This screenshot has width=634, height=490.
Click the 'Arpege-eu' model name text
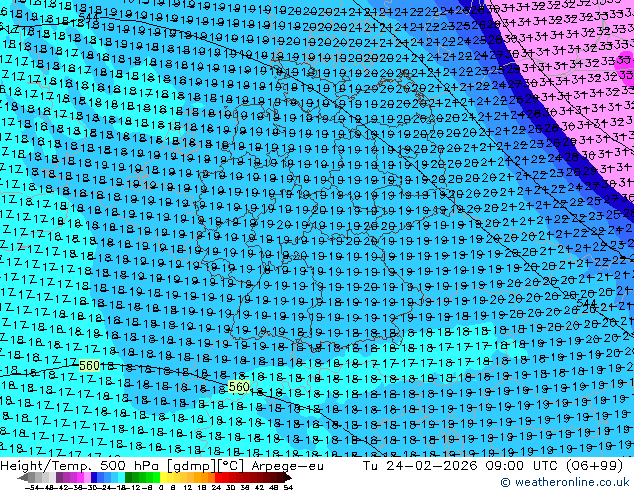click(x=287, y=466)
